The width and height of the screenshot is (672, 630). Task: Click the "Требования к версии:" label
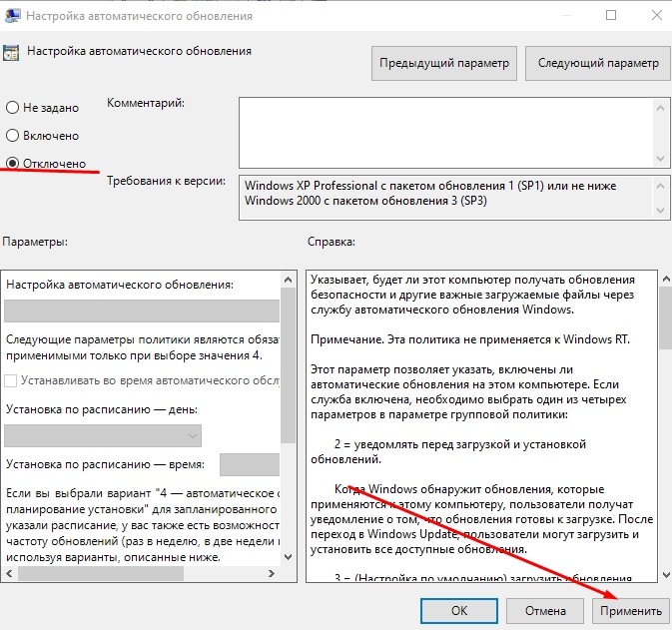167,181
